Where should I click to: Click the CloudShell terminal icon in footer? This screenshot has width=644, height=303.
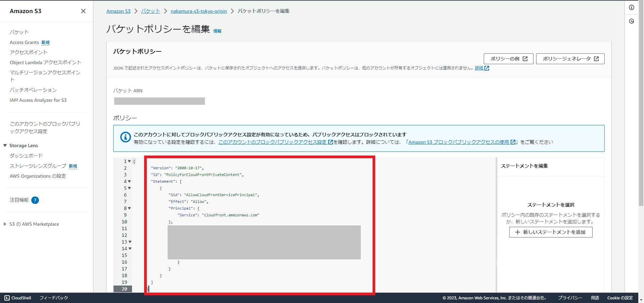click(x=7, y=298)
